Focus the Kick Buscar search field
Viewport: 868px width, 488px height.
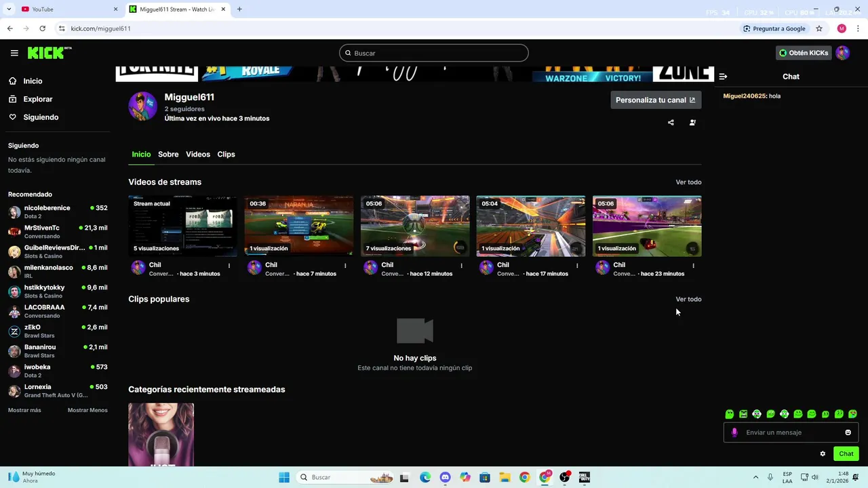pos(434,53)
